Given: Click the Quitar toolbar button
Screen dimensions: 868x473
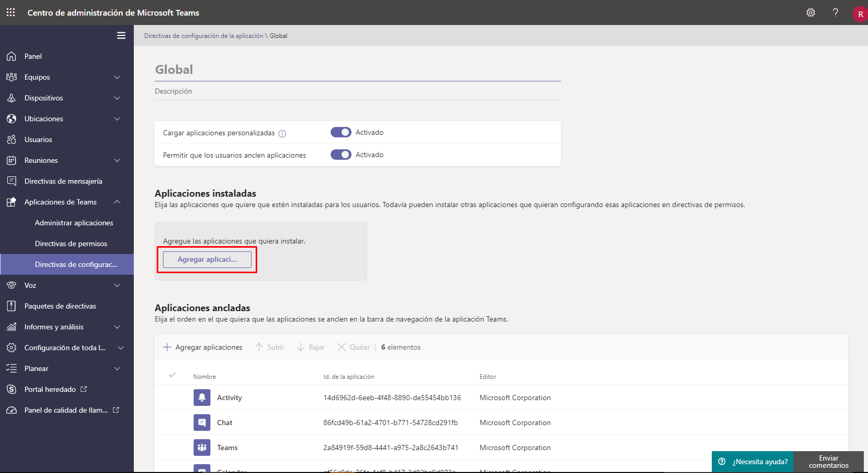Looking at the screenshot, I should tap(354, 347).
